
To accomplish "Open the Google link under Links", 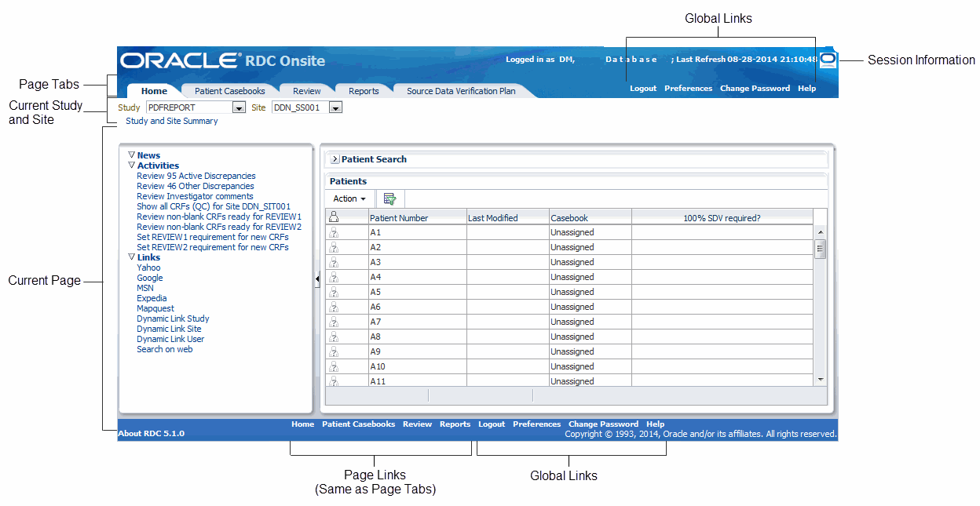I will tap(149, 277).
